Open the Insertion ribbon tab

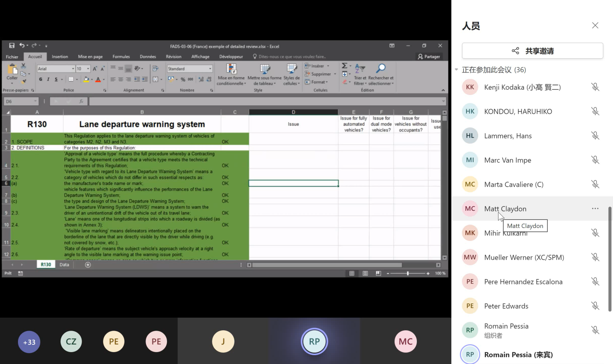[60, 57]
